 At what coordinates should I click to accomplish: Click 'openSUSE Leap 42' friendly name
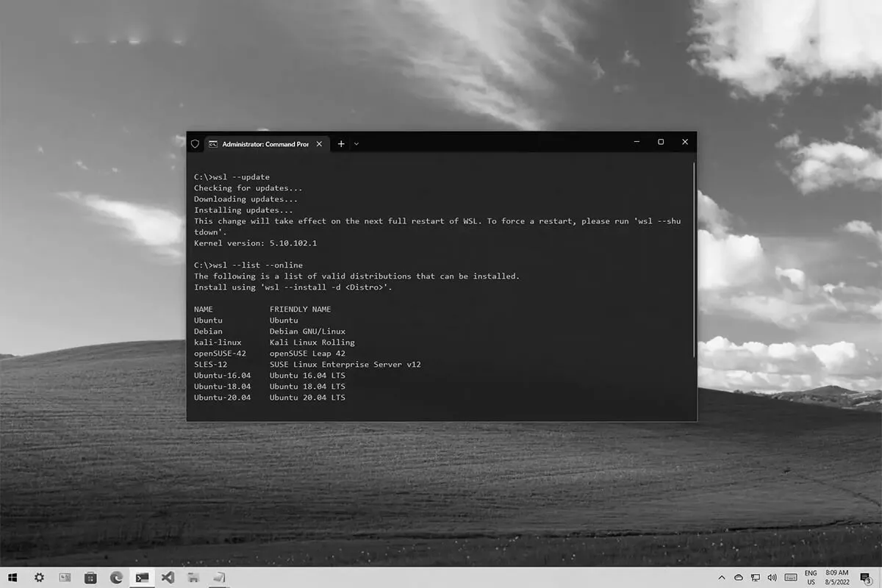[x=307, y=354]
